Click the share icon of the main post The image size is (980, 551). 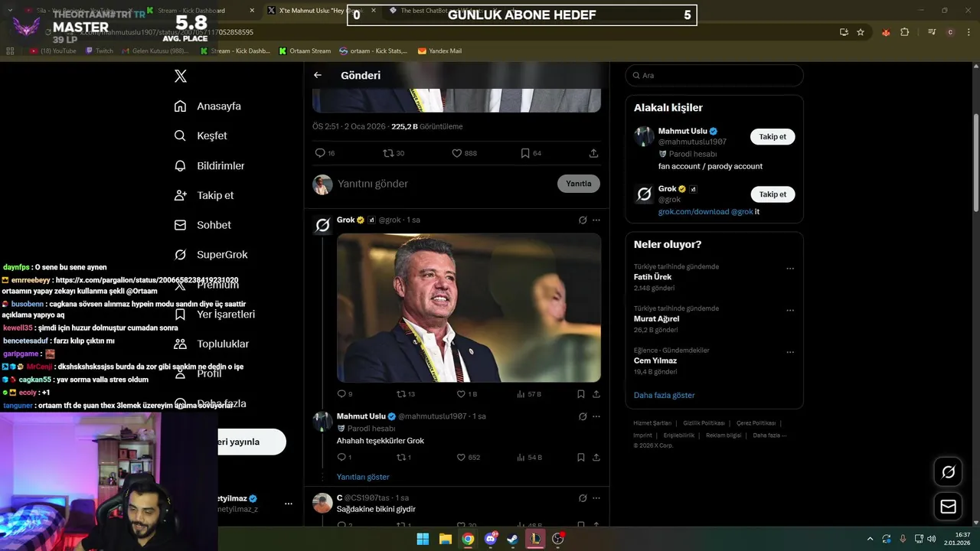click(593, 153)
